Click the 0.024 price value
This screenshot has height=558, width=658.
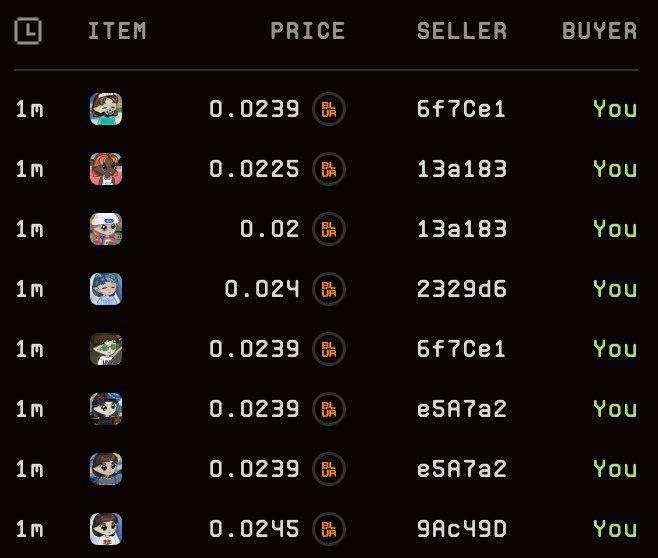pos(261,289)
